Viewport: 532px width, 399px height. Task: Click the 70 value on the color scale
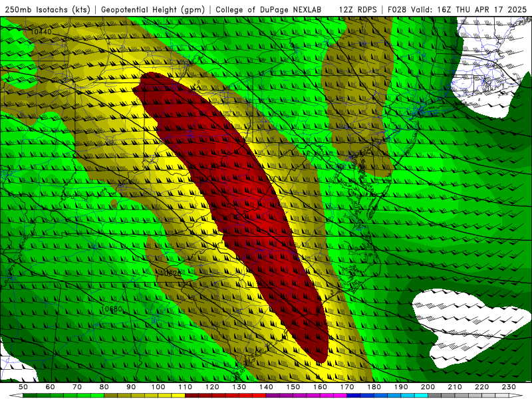[x=77, y=387]
